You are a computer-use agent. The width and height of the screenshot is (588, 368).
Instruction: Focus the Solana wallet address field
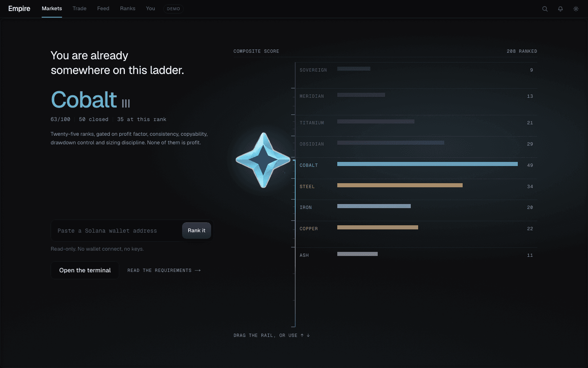(116, 231)
